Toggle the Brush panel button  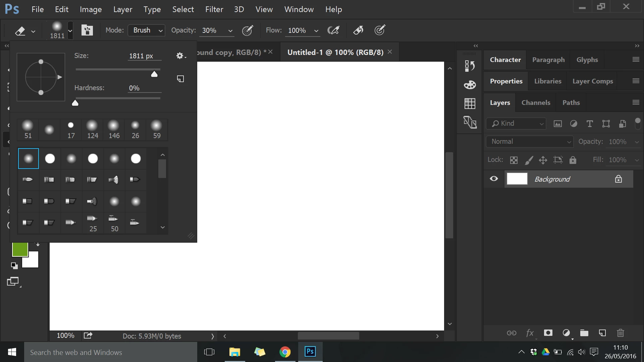coord(87,30)
